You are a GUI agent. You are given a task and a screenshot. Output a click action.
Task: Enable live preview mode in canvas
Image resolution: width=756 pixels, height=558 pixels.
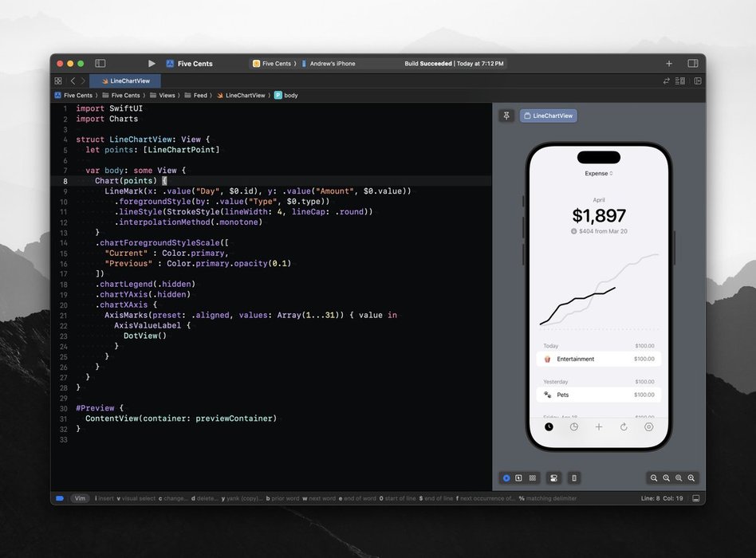pos(506,477)
